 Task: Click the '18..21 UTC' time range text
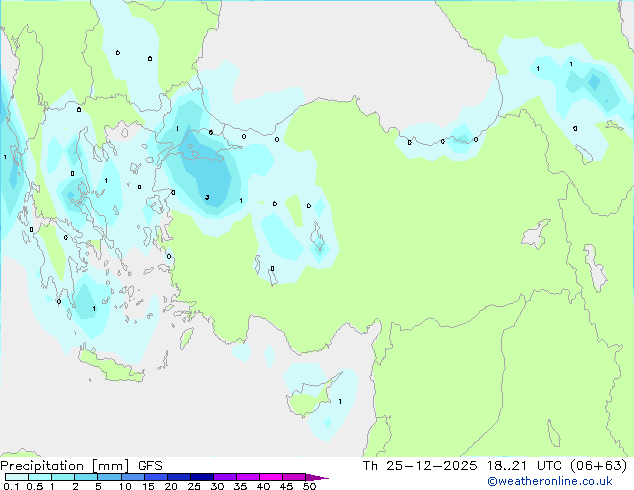[x=524, y=466]
